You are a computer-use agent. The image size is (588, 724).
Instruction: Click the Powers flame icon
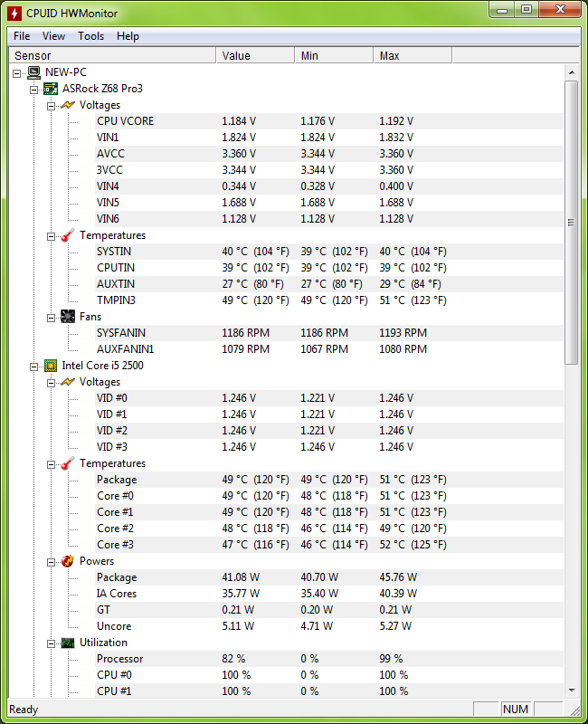pos(68,561)
